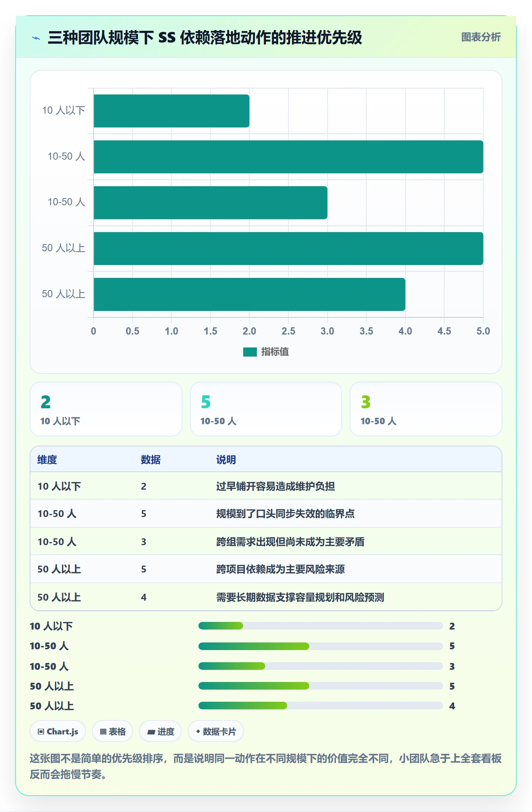Click the 图表分析 label in the header
Viewport: 532px width, 812px height.
click(x=481, y=37)
